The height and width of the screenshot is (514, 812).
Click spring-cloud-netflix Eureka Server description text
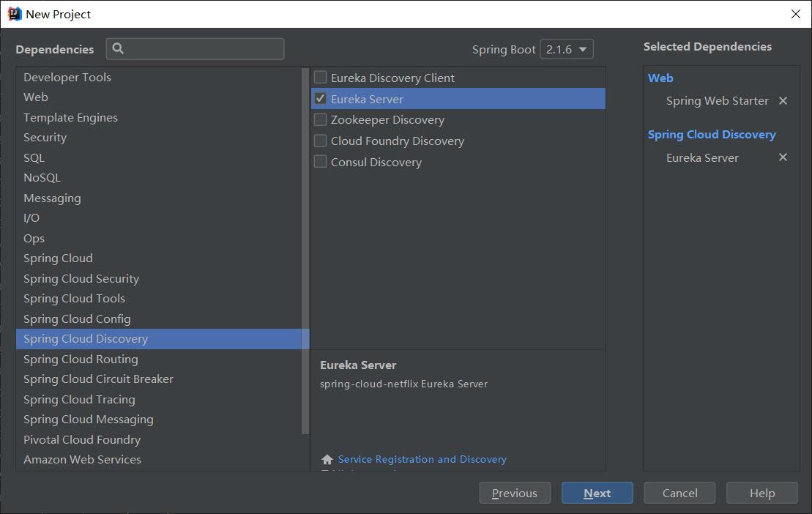403,384
